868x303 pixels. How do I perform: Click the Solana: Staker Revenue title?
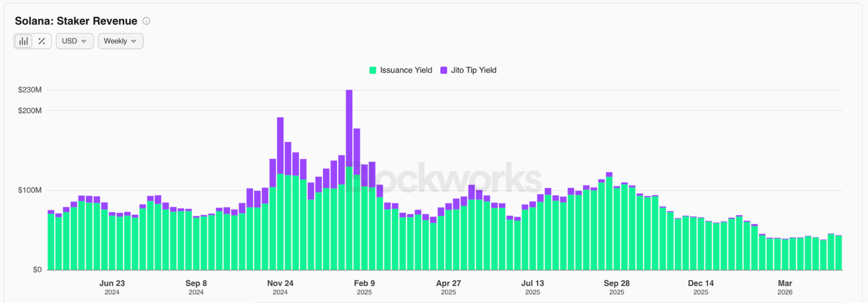(x=76, y=21)
